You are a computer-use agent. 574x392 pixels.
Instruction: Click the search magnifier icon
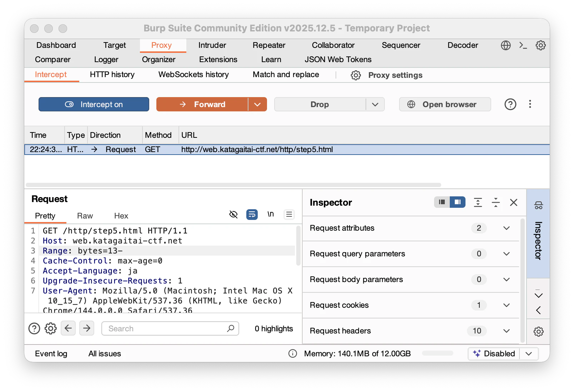231,328
